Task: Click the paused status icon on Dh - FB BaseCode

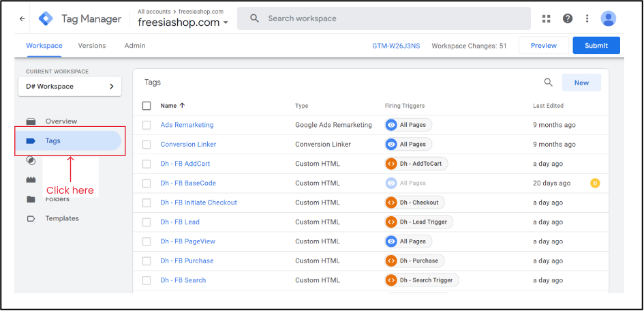Action: tap(595, 183)
